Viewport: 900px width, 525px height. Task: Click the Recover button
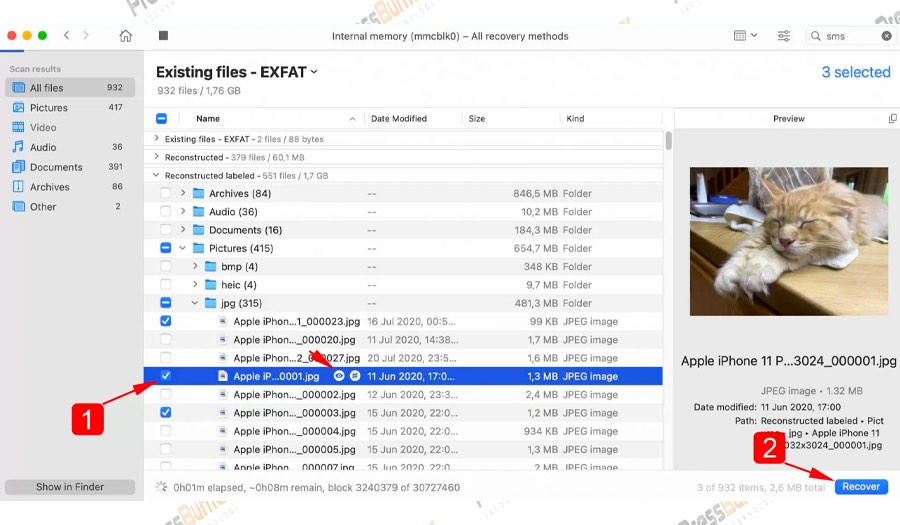click(860, 487)
